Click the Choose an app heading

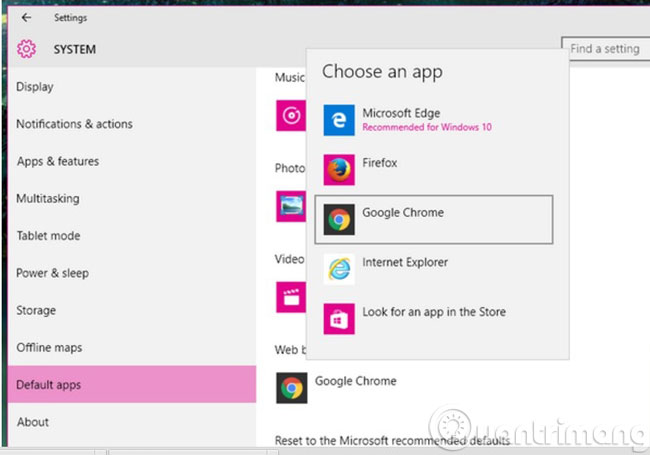click(x=382, y=72)
